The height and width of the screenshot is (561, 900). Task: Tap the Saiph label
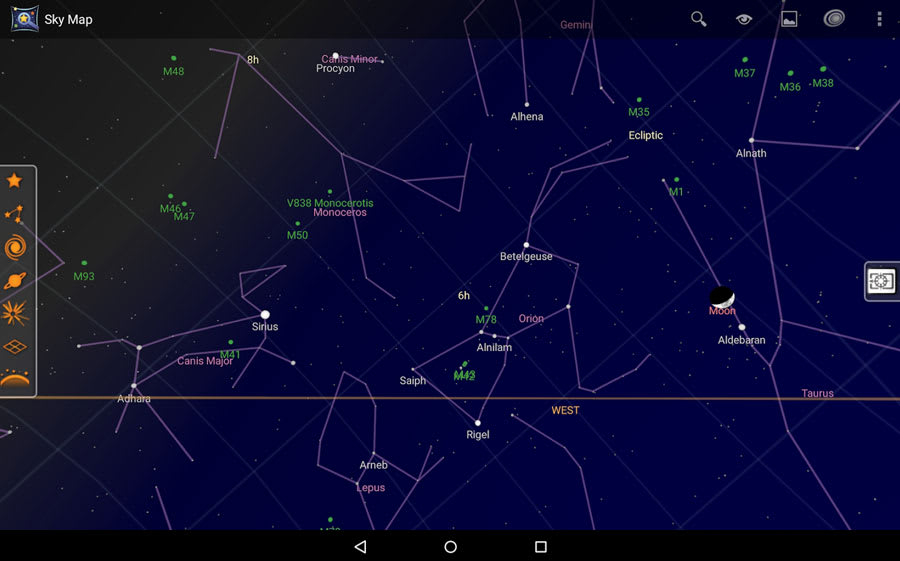[x=413, y=380]
